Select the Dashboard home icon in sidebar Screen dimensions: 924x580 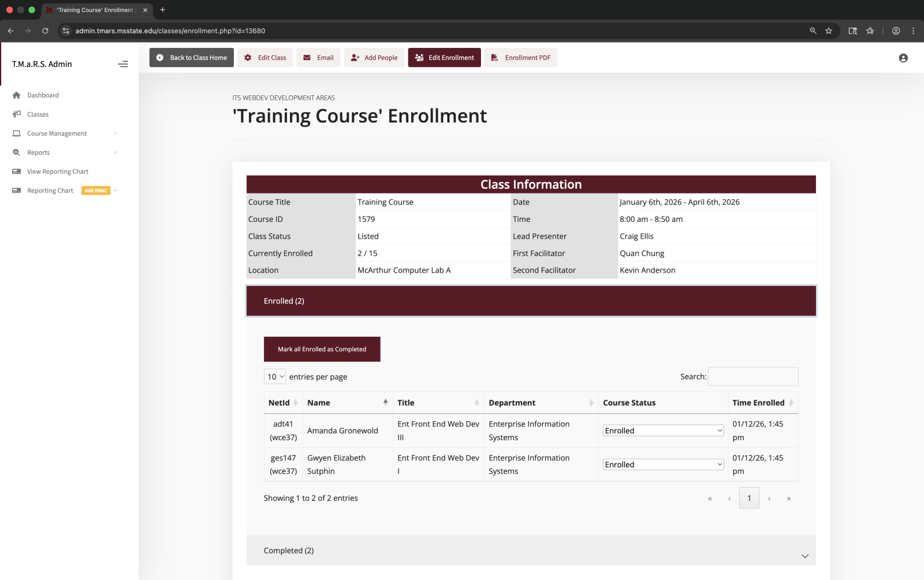tap(17, 95)
